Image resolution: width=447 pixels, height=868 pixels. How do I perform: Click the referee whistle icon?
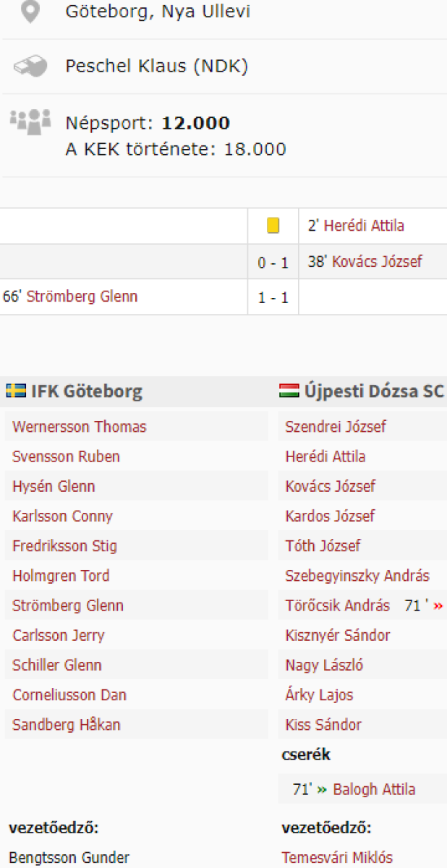(30, 67)
